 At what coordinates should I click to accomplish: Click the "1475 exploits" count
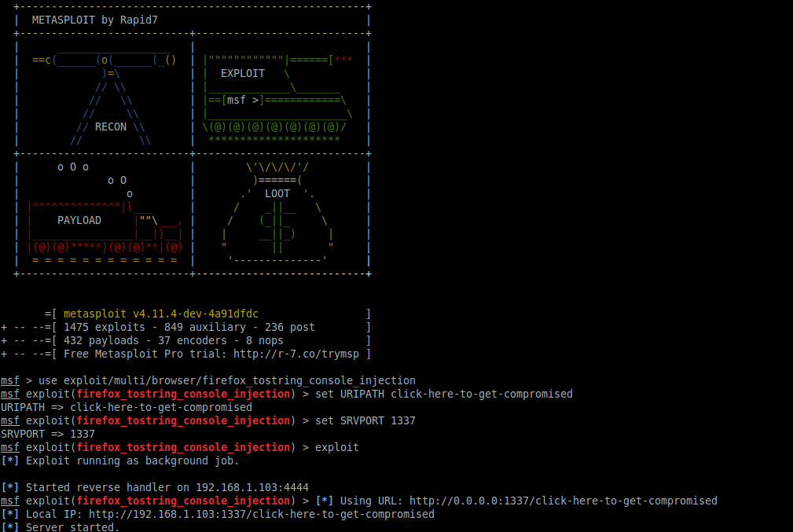coord(105,327)
